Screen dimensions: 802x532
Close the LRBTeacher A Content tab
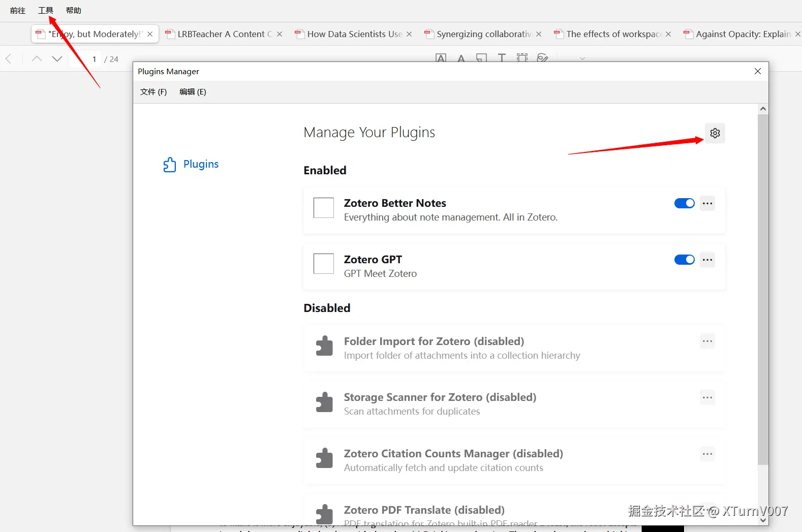click(x=280, y=34)
